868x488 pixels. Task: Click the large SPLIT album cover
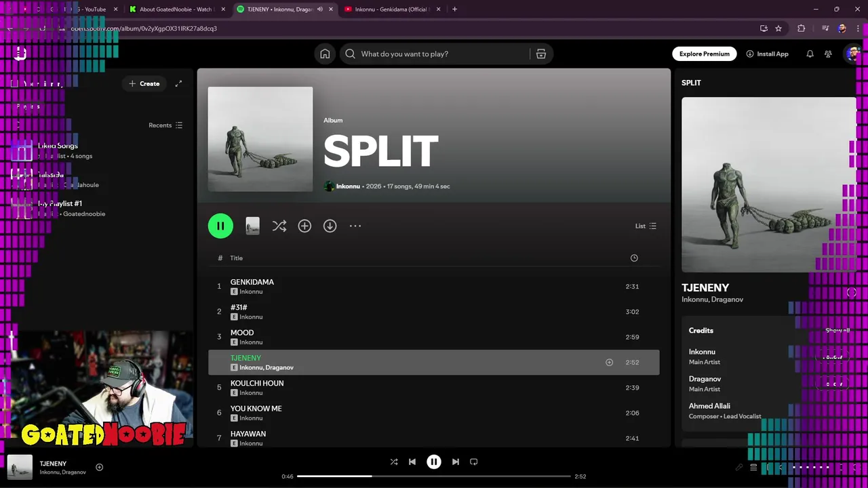260,139
